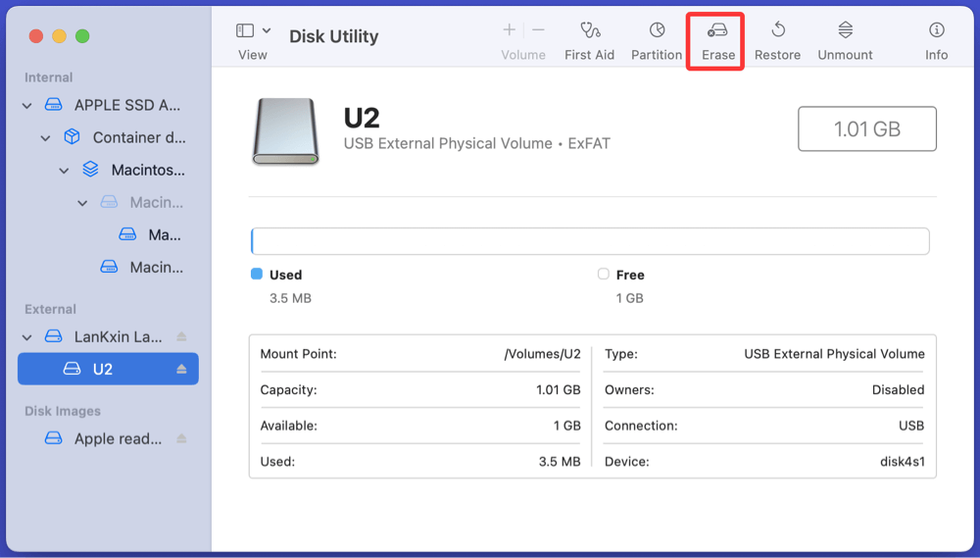This screenshot has height=558, width=980.
Task: Eject the LanKxin external disk
Action: (181, 337)
